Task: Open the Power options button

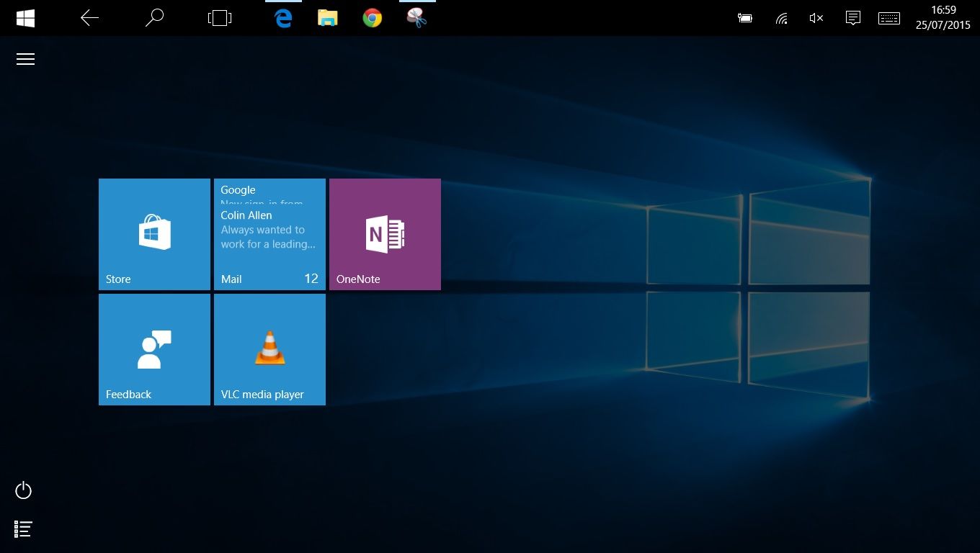Action: [x=24, y=490]
